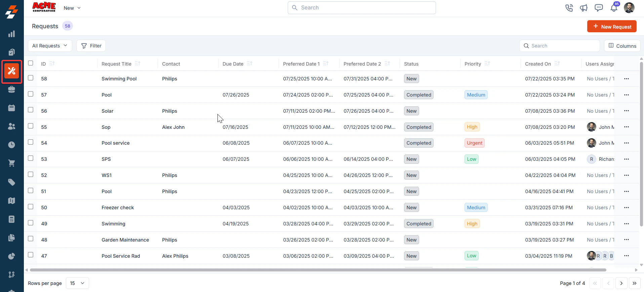Screen dimensions: 644x292
Task: Click the vertical table scrollbar
Action: [x=641, y=145]
